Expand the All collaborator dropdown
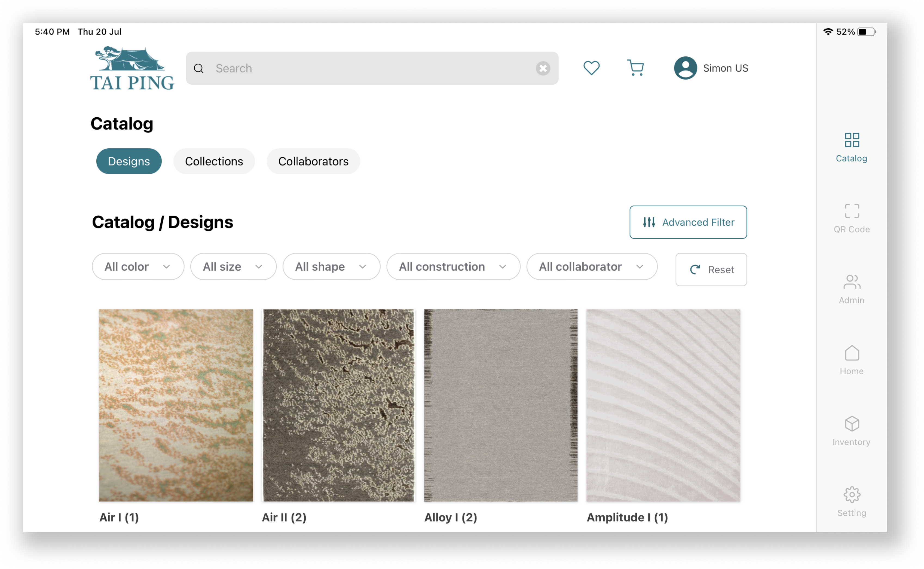The height and width of the screenshot is (569, 924). [x=592, y=267]
